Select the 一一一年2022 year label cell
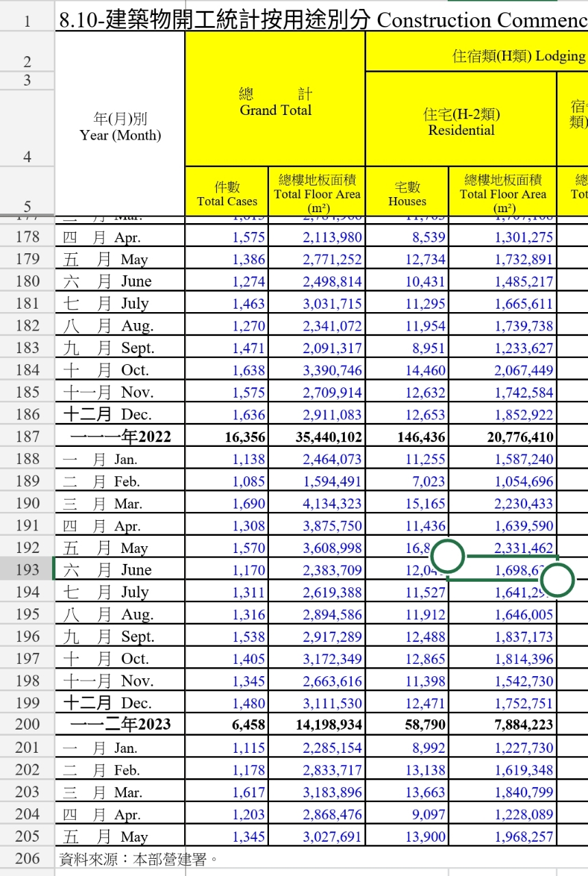588x876 pixels. pos(120,437)
